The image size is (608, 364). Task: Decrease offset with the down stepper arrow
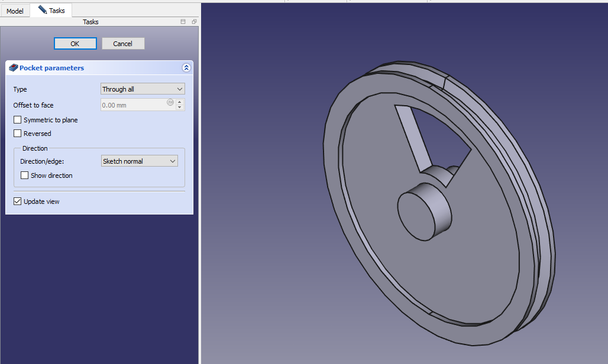180,108
